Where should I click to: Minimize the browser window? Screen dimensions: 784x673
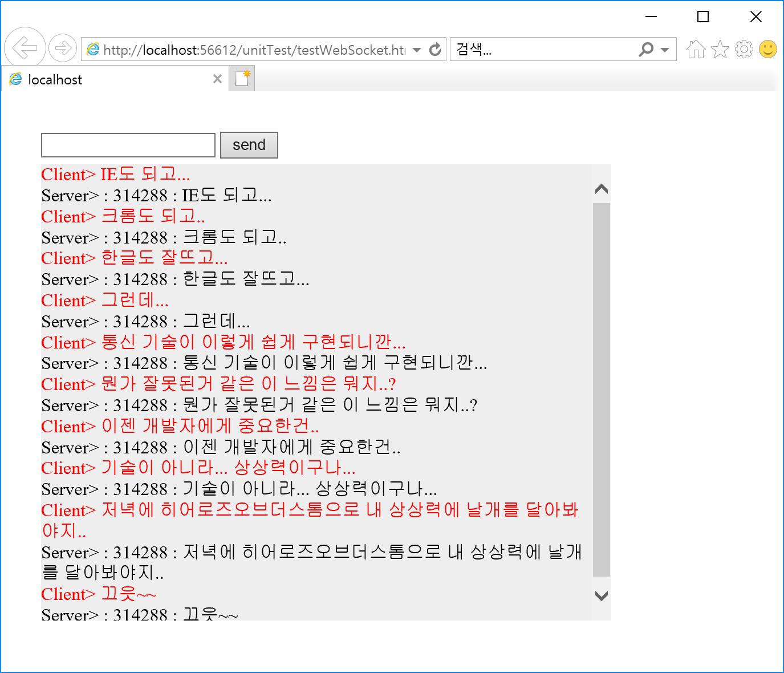coord(651,17)
